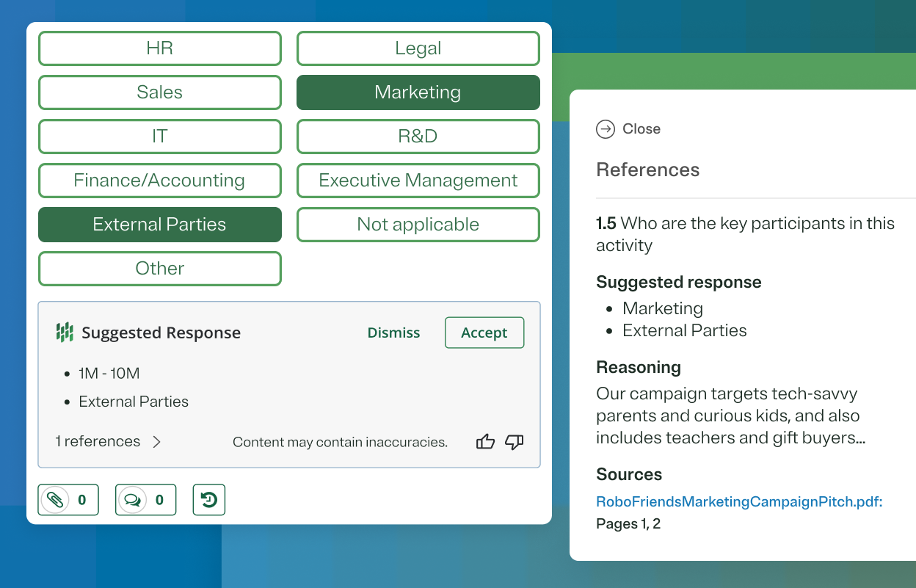Expand the 1 references details
The height and width of the screenshot is (588, 916).
point(109,441)
